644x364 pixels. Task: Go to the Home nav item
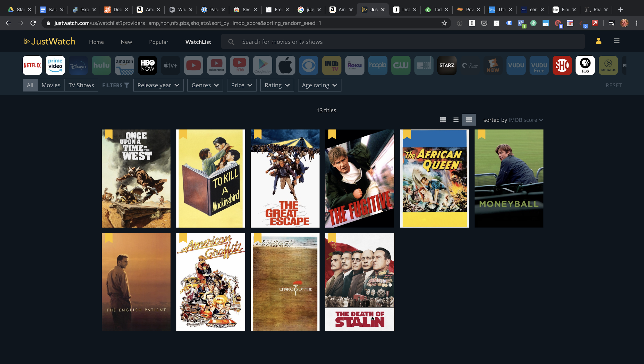96,42
